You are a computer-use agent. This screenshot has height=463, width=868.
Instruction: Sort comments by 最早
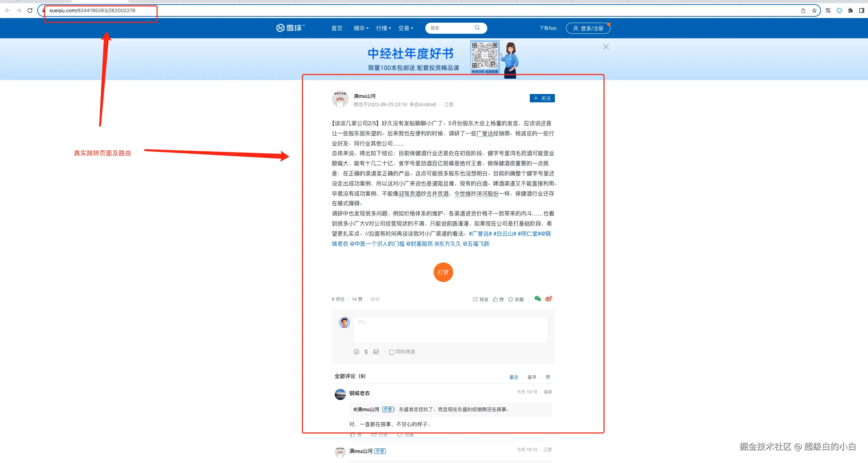pyautogui.click(x=532, y=377)
